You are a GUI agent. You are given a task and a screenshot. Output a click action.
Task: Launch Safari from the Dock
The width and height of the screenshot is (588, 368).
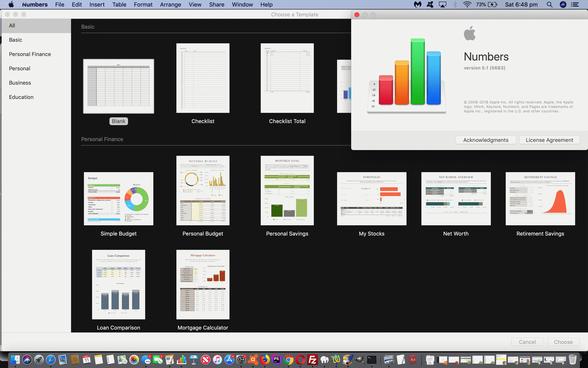coord(51,360)
